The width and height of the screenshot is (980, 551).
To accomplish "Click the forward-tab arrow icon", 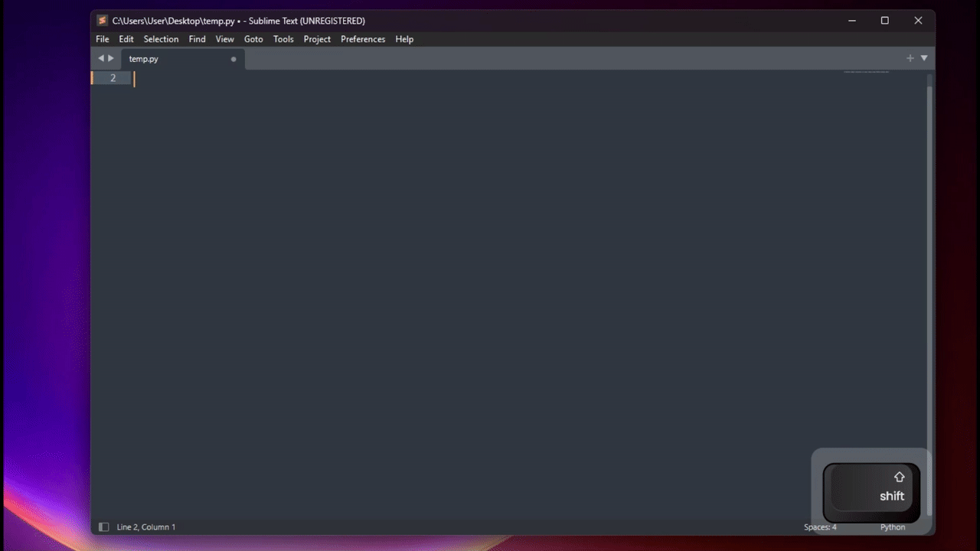I will tap(111, 58).
